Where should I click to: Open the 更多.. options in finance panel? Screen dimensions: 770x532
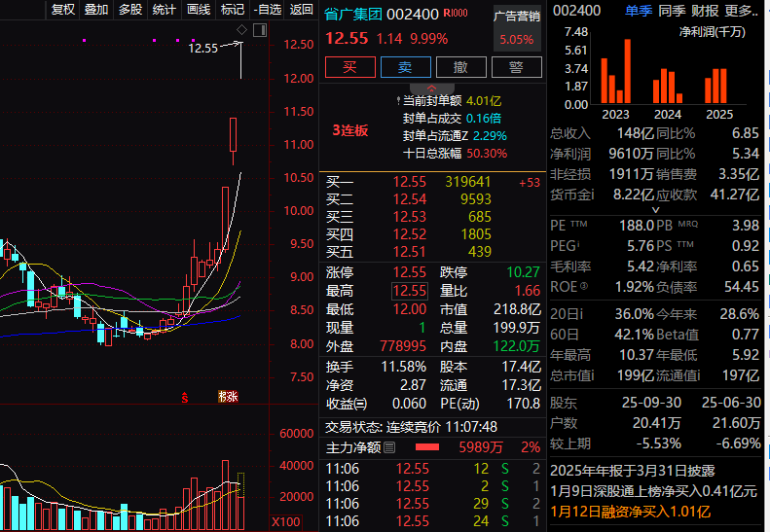click(742, 11)
